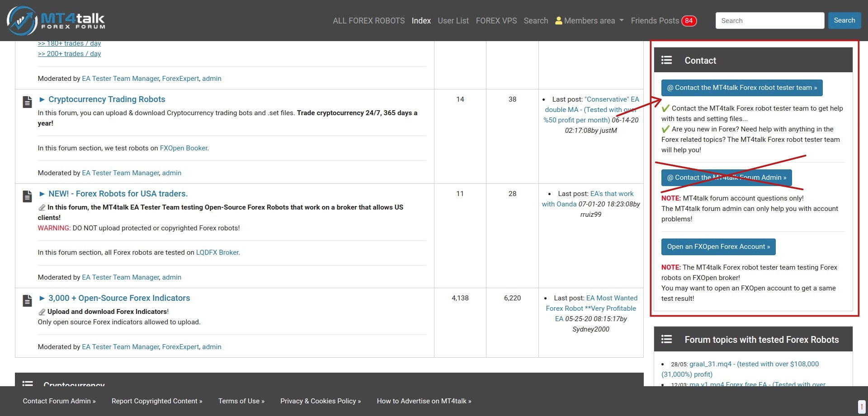Click admin moderator in Forex Indicators row
Viewport: 868px width, 416px height.
(212, 347)
